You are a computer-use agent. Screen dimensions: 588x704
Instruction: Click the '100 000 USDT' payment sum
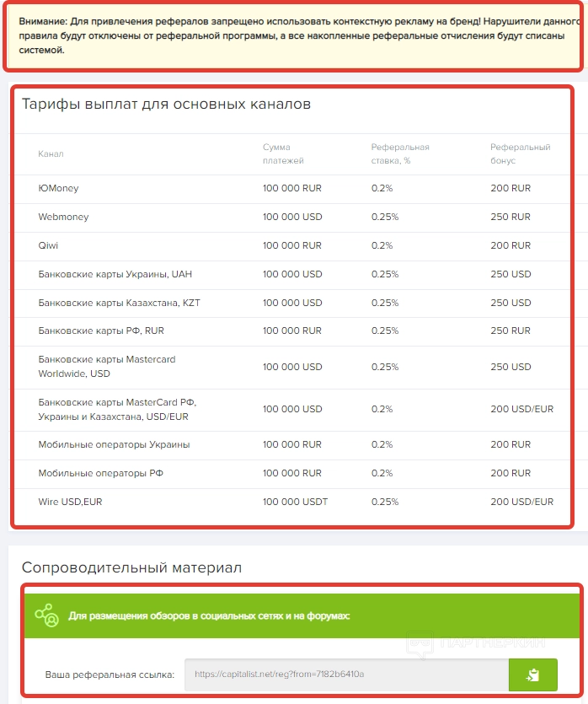pyautogui.click(x=295, y=502)
